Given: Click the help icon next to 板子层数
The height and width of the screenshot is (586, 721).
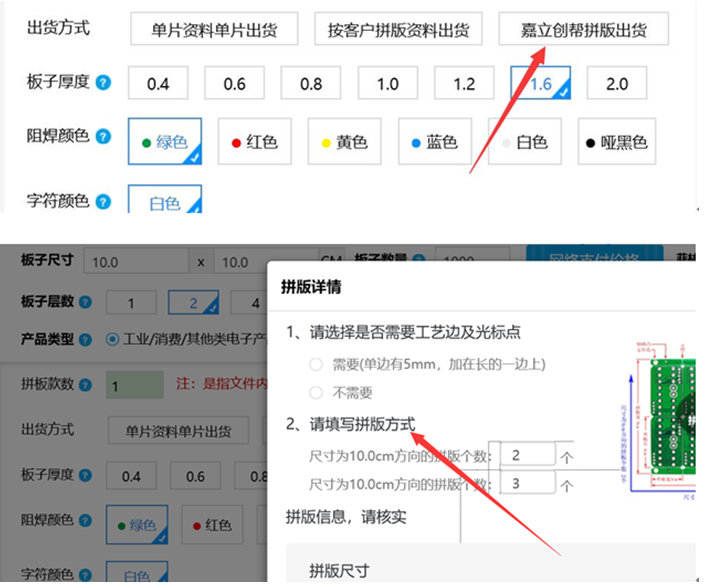Looking at the screenshot, I should [x=87, y=302].
